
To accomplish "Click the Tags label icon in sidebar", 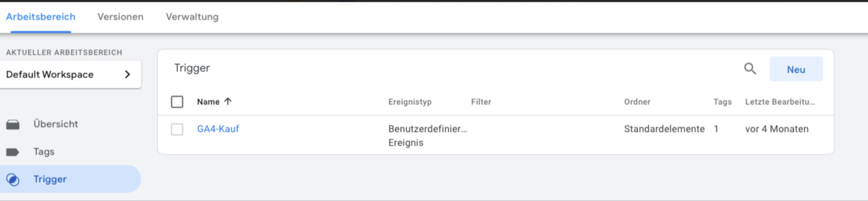I will tap(13, 152).
